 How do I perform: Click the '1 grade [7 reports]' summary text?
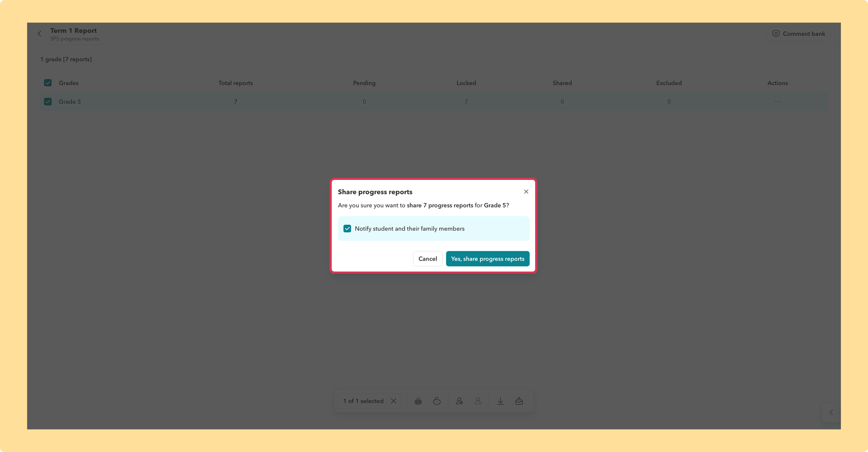pos(66,59)
